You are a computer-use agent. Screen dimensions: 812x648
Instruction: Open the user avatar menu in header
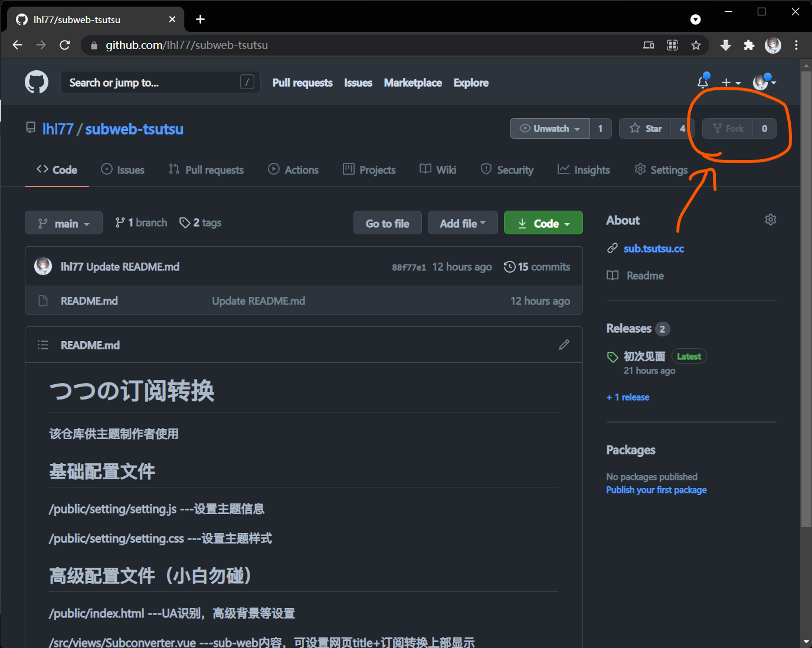pos(764,82)
